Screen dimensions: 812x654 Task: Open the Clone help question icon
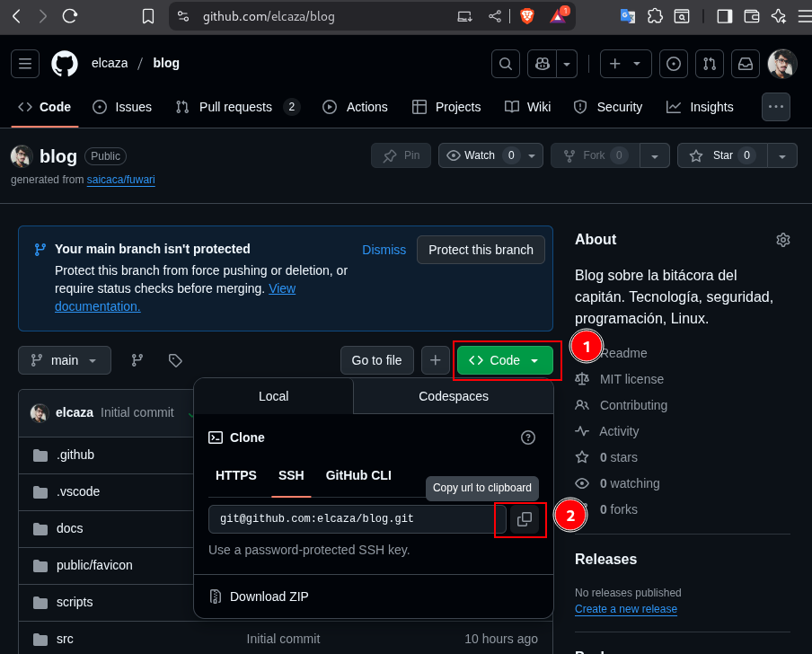(x=527, y=437)
